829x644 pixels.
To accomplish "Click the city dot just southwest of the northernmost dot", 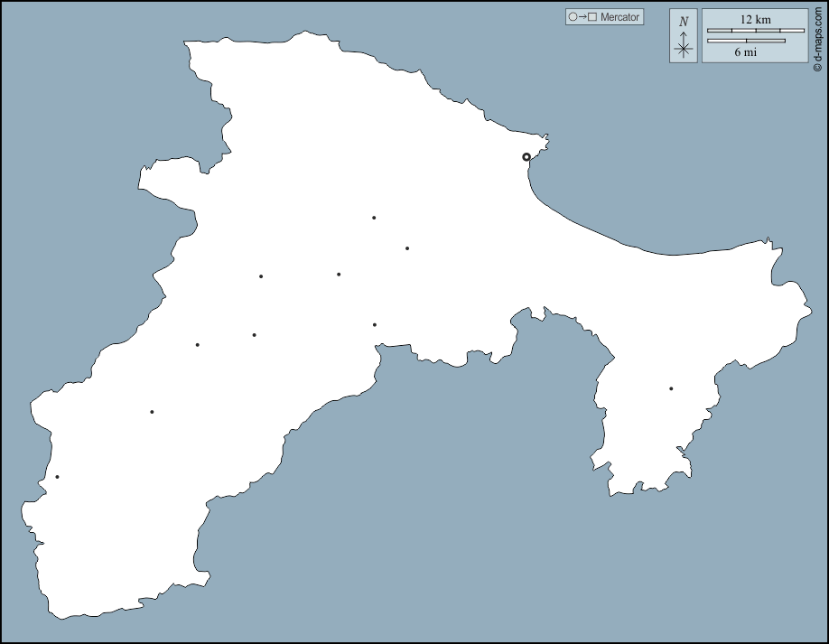I will (x=339, y=275).
